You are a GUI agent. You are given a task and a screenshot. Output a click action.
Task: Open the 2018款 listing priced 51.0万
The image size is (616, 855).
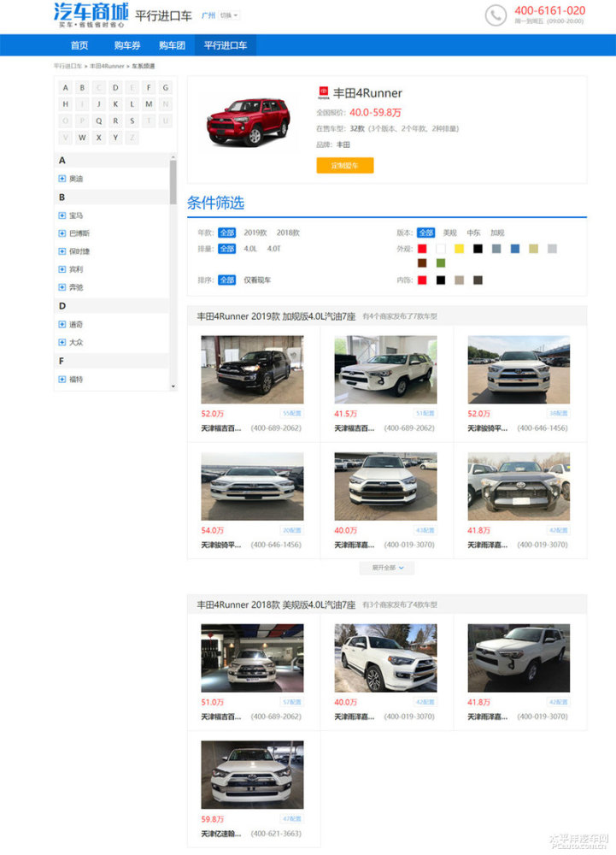coord(252,658)
